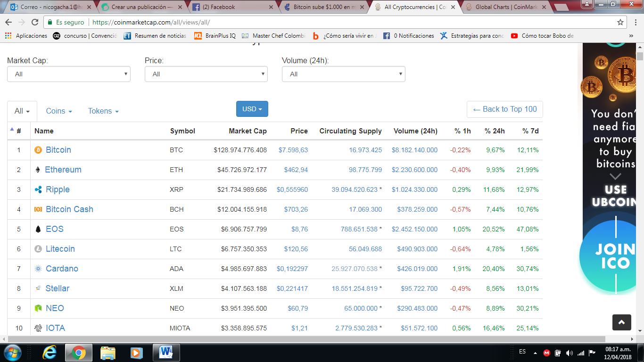Show hidden tray icons arrow
644x362 pixels.
[535, 353]
